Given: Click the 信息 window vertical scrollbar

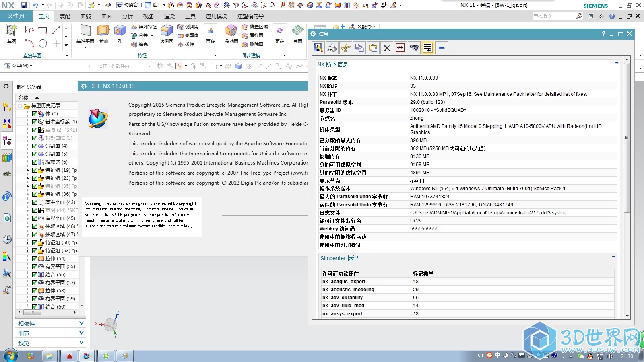Looking at the screenshot, I should click(627, 137).
